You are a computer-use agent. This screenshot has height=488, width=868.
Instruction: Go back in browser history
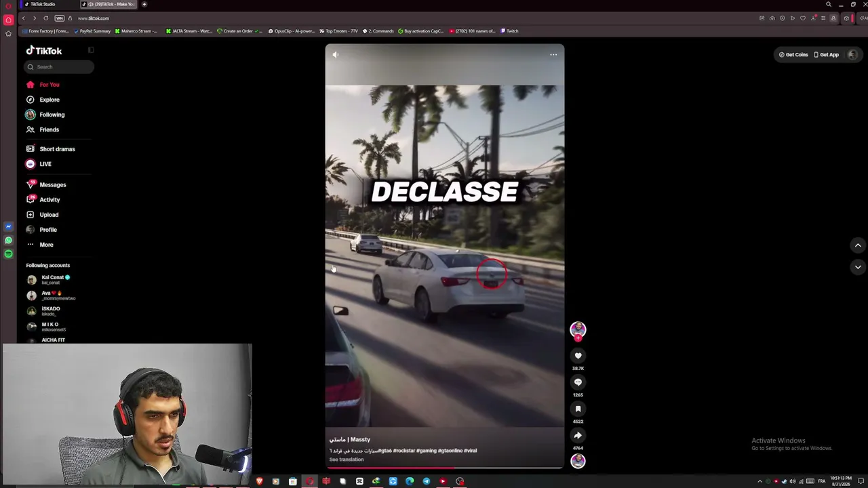(24, 18)
